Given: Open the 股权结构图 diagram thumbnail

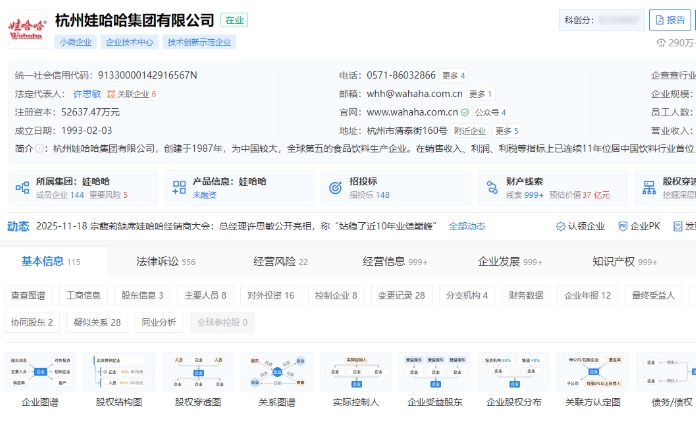Looking at the screenshot, I should coord(119,372).
